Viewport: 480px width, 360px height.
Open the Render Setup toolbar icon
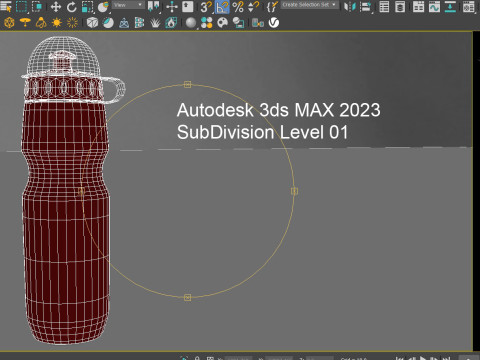click(x=469, y=6)
